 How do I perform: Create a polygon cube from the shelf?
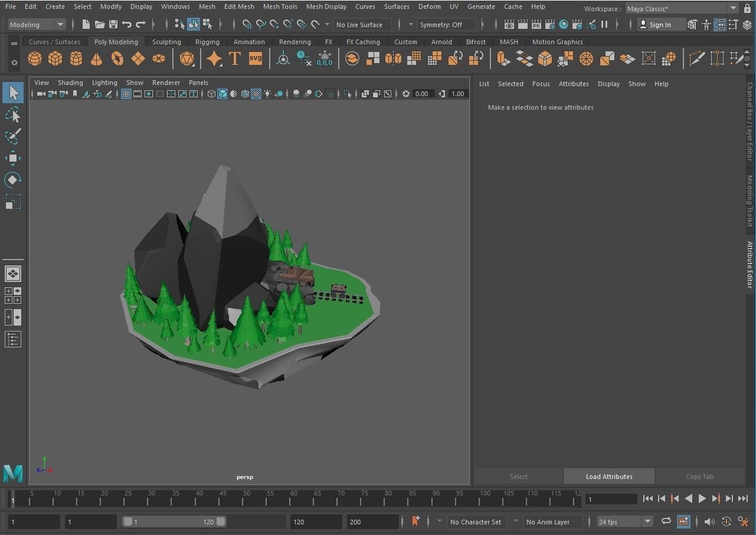(x=55, y=58)
